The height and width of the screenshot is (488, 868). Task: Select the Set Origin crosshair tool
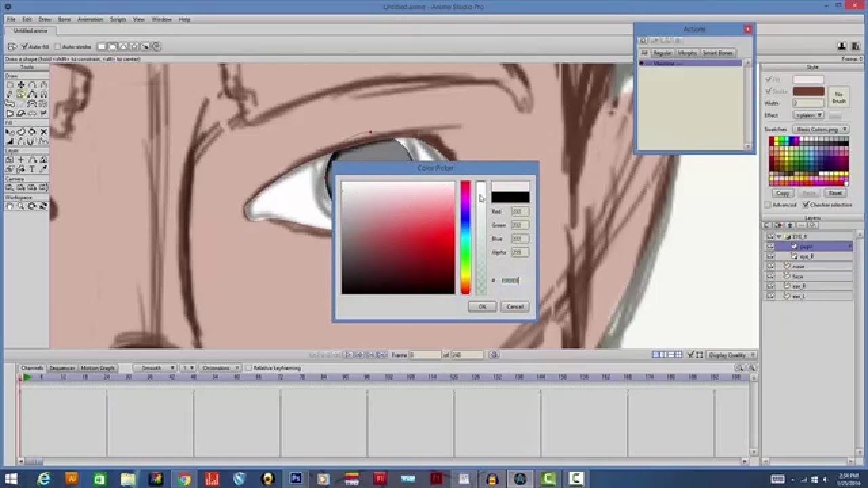(x=21, y=160)
